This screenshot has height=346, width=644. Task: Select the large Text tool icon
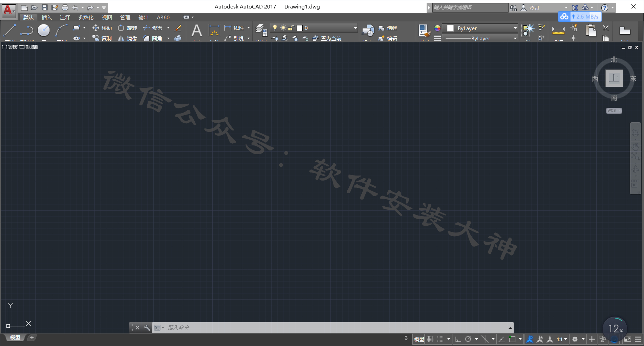pyautogui.click(x=197, y=30)
